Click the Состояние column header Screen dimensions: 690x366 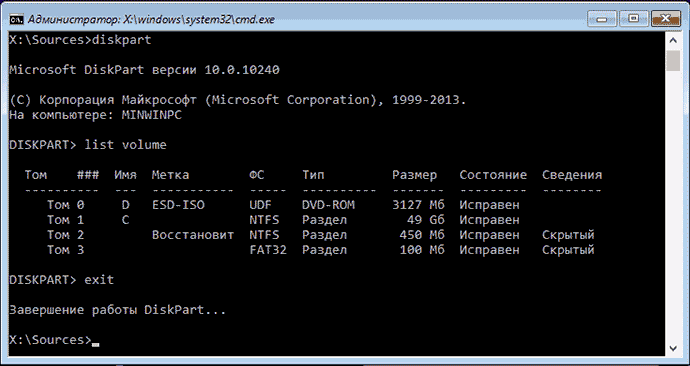coord(493,175)
